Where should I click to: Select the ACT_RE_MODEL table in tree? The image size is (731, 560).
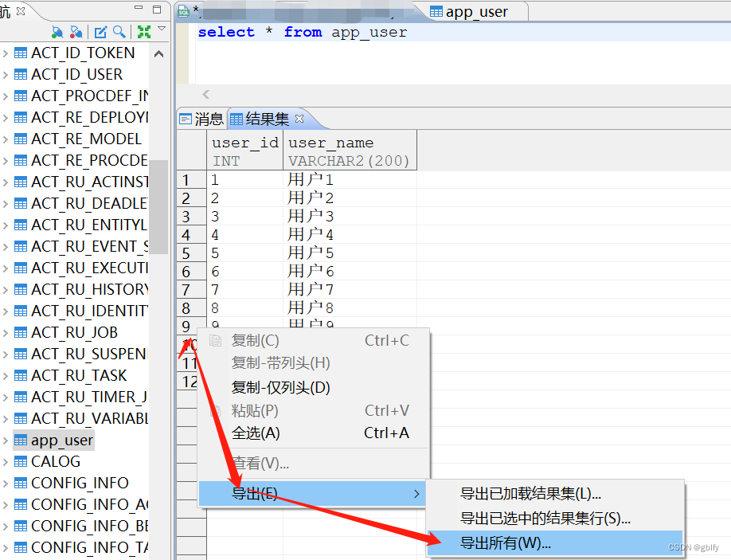[x=86, y=139]
